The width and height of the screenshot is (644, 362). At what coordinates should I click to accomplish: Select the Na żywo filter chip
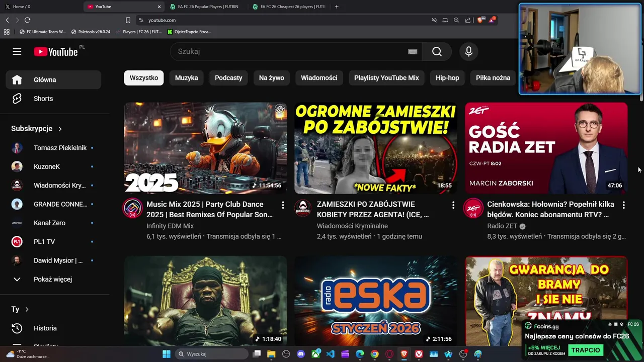tap(272, 78)
